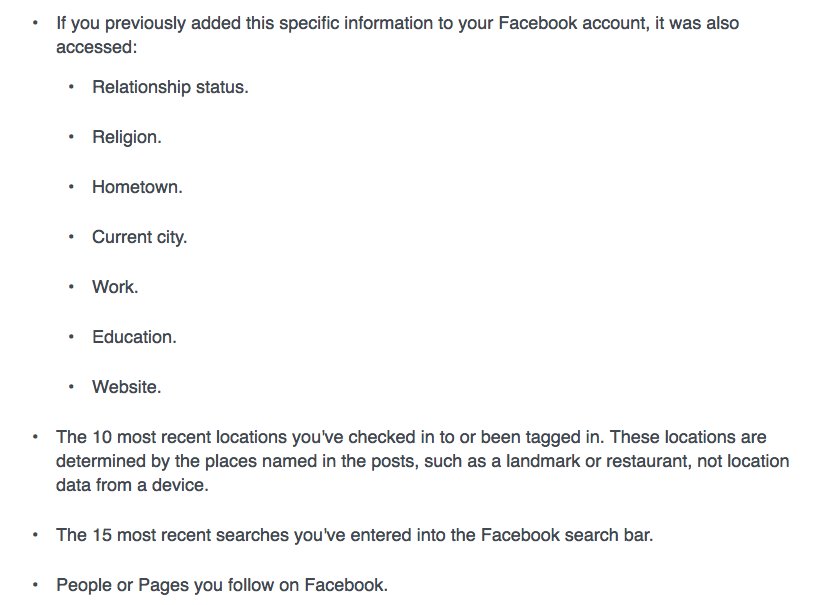Click the bullet next to 'Hometown.'
837x605 pixels.
[x=71, y=188]
